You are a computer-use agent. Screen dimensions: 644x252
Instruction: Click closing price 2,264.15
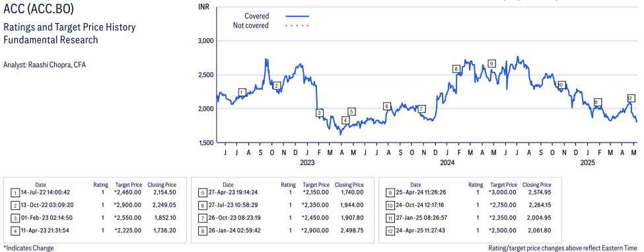(x=539, y=205)
